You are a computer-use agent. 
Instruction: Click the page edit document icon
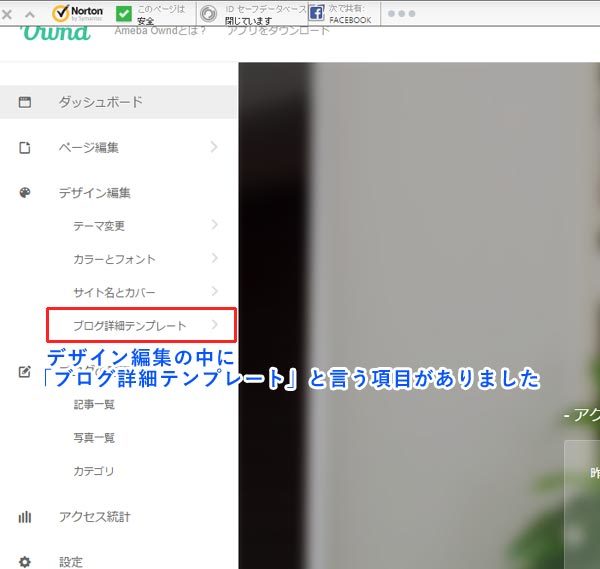point(25,148)
